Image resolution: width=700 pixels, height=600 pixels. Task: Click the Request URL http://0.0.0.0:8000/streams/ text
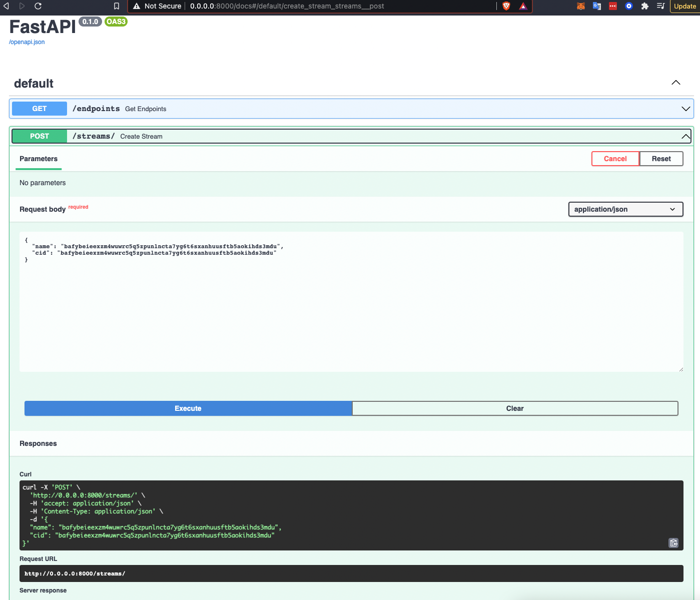pyautogui.click(x=75, y=573)
